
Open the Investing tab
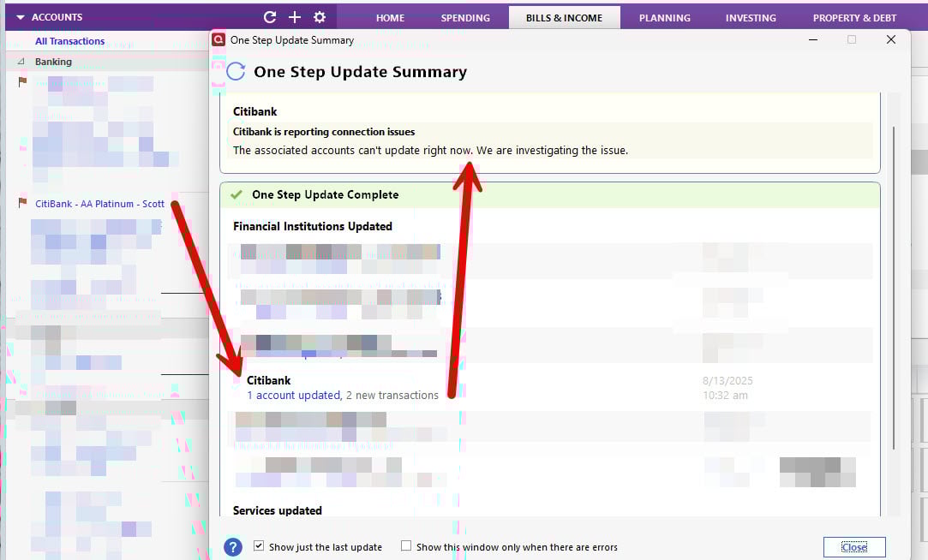click(751, 18)
